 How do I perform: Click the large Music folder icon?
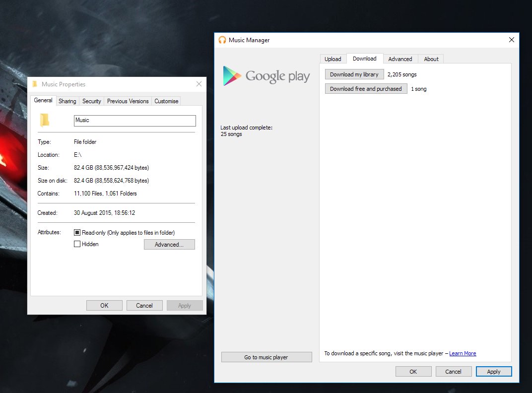tap(45, 120)
